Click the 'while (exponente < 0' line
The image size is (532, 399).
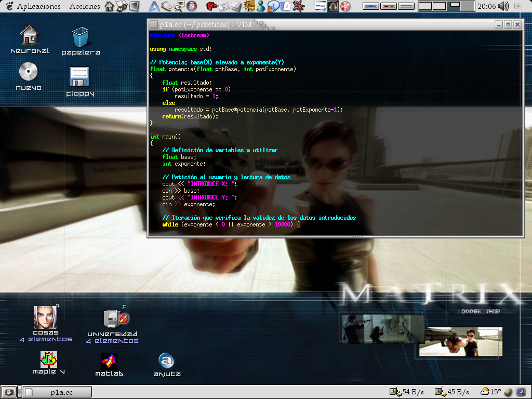(231, 224)
